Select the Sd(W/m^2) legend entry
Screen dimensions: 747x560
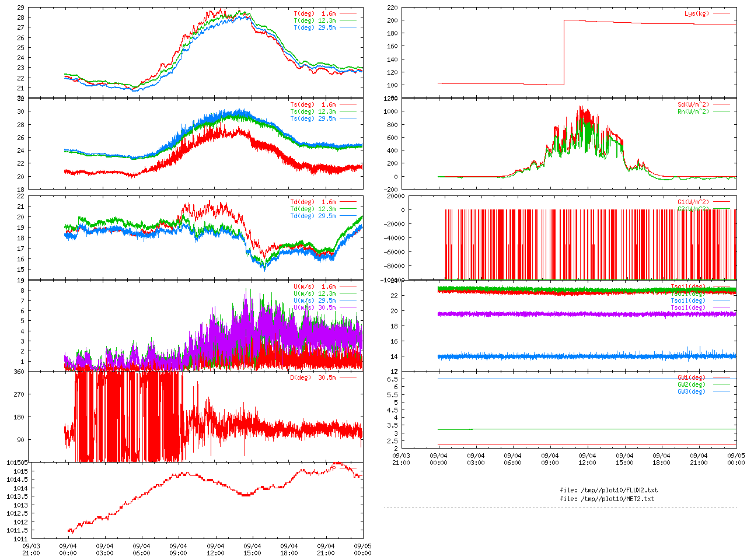693,104
